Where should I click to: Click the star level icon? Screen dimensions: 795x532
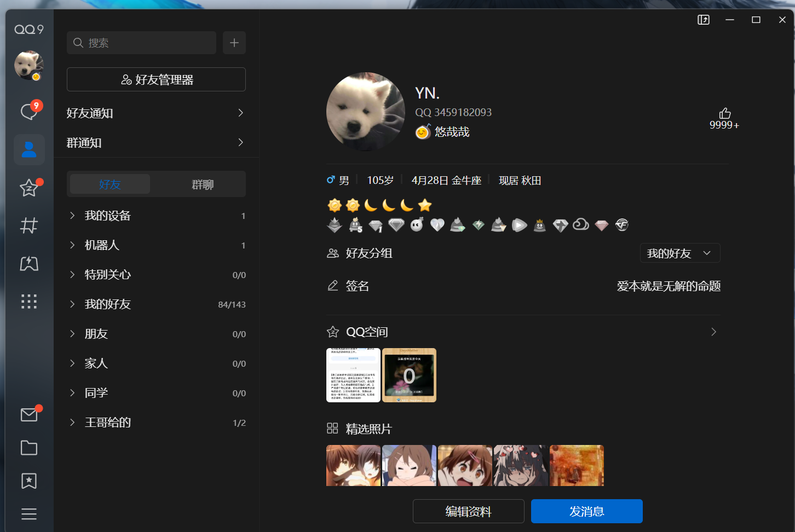[x=425, y=205]
